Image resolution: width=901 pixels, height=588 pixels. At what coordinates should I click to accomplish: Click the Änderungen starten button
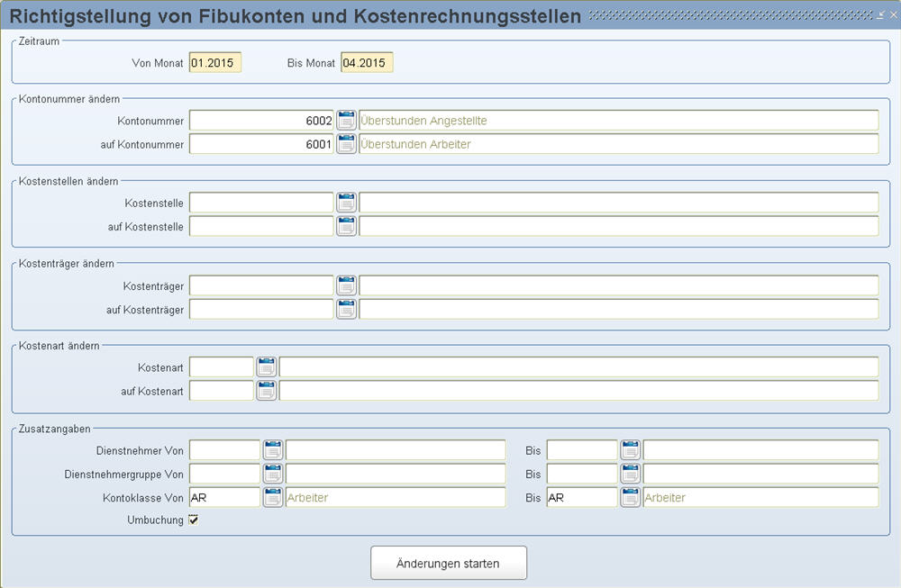pyautogui.click(x=448, y=564)
